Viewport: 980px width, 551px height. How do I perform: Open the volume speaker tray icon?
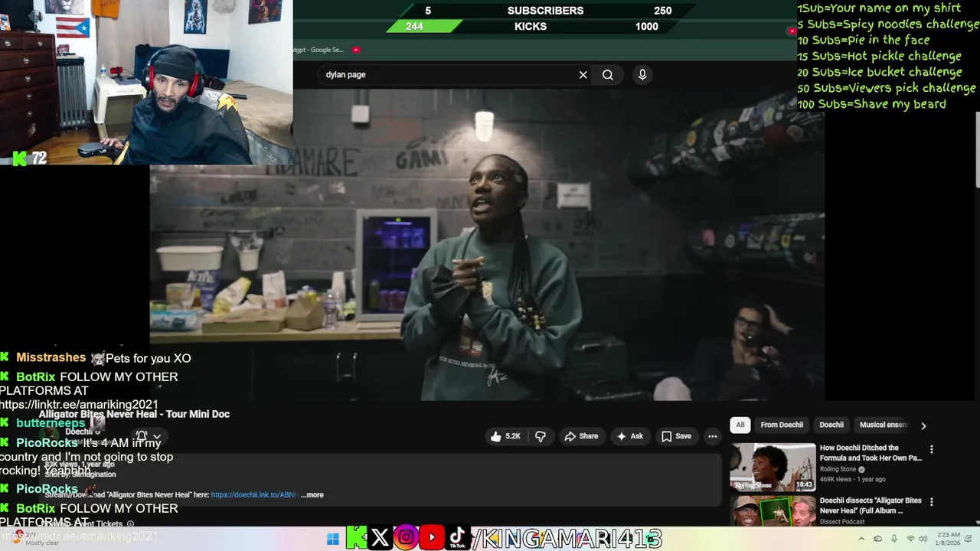(924, 539)
